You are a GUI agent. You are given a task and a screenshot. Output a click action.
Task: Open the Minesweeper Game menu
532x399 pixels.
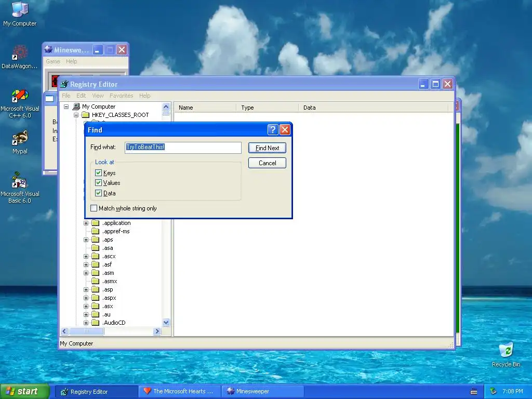[x=53, y=61]
